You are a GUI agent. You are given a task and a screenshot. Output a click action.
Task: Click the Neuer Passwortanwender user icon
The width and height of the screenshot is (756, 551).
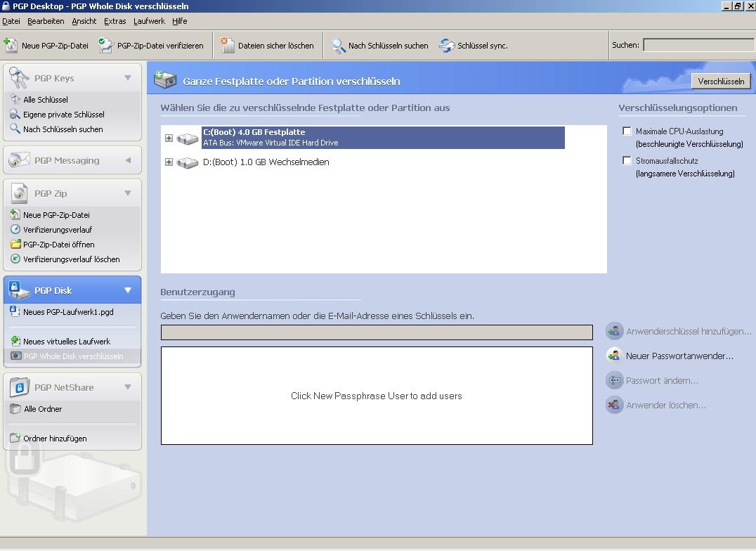click(614, 356)
